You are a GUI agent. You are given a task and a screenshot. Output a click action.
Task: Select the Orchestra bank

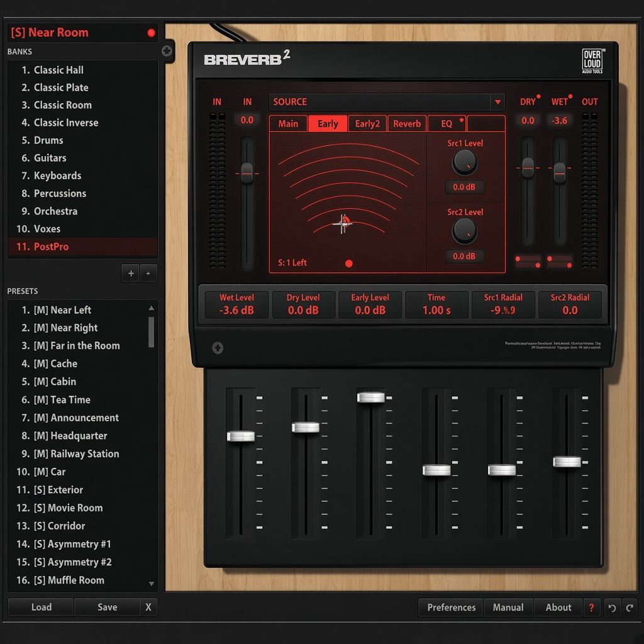point(82,211)
